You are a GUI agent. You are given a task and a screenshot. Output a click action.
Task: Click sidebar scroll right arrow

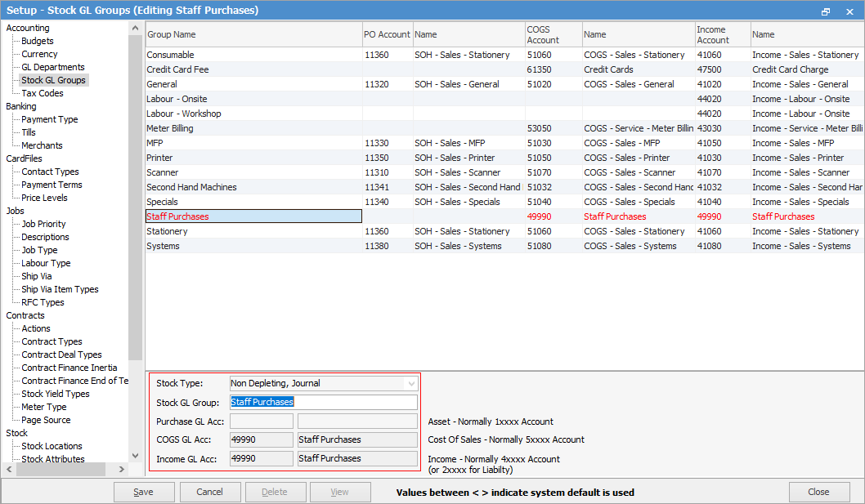pos(122,469)
